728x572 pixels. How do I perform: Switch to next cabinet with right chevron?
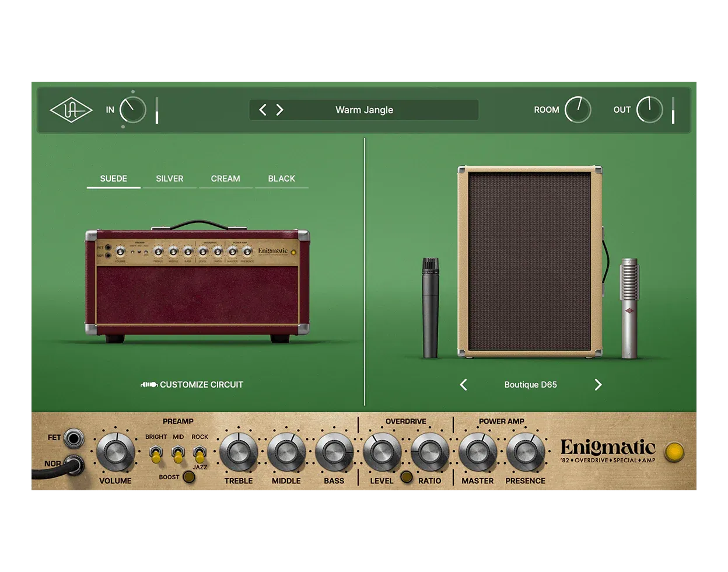[x=598, y=385]
